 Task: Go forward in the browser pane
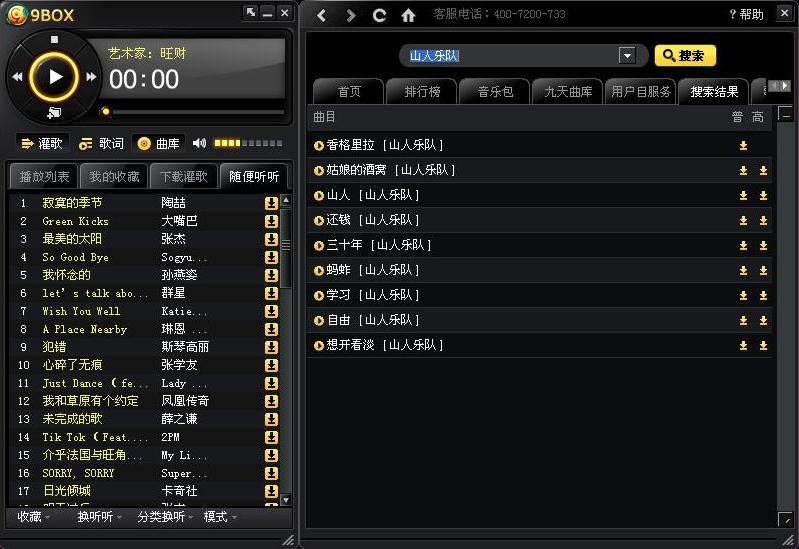(350, 15)
